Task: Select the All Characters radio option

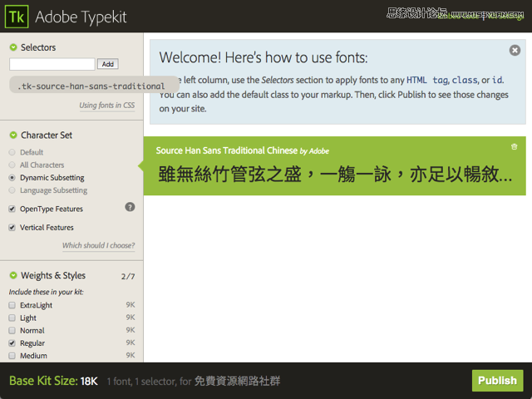Action: click(x=12, y=165)
